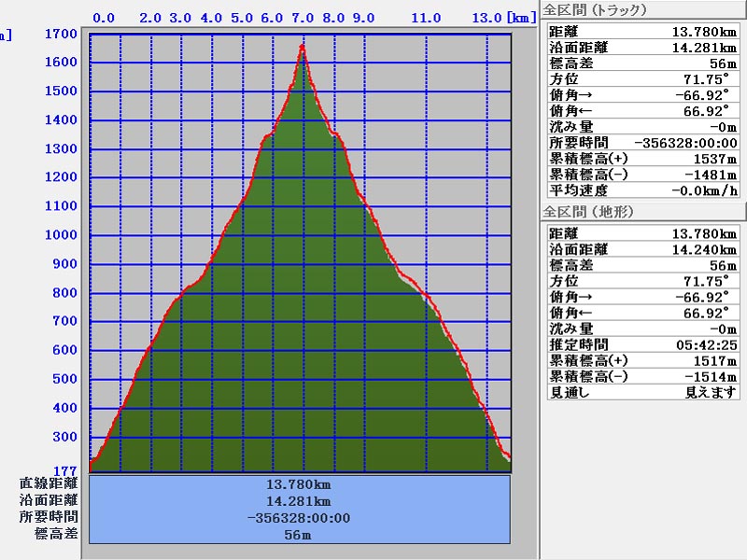
Task: Click the 所要時間 value in track table
Action: tap(685, 143)
